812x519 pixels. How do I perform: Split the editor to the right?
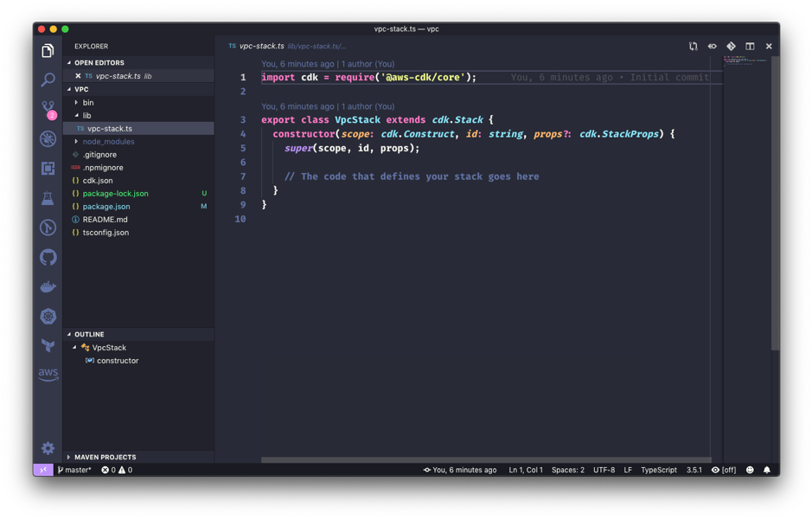click(750, 46)
